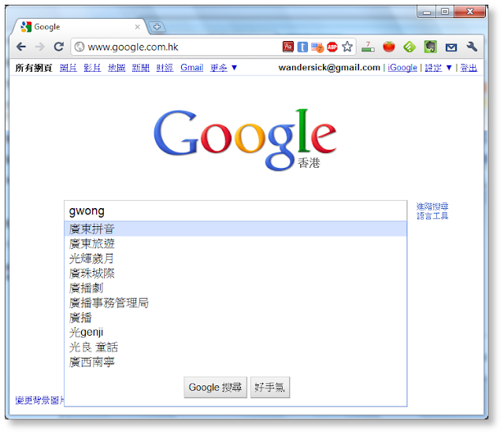This screenshot has height=435, width=504.
Task: Click the 變更背景圖片 change background link
Action: pyautogui.click(x=39, y=400)
